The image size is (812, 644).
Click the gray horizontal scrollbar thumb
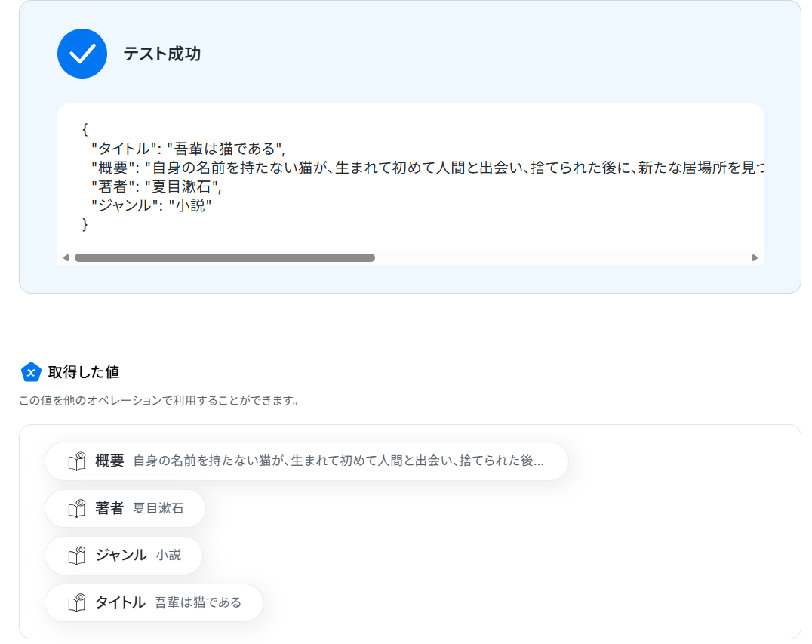(x=225, y=258)
